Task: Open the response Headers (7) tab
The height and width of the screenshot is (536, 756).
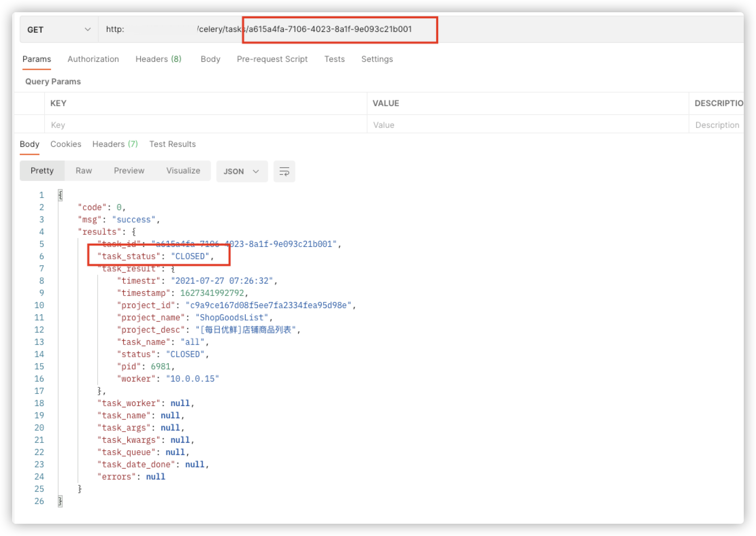Action: 115,144
